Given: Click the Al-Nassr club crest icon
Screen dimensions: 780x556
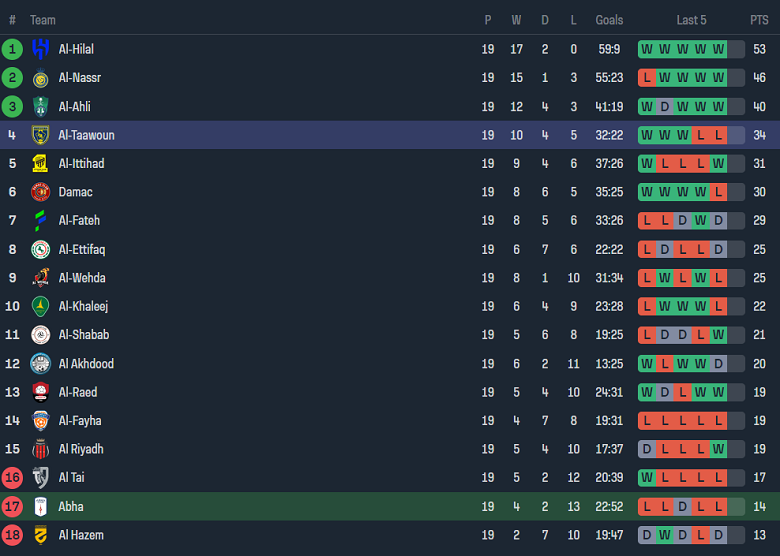Looking at the screenshot, I should 40,78.
